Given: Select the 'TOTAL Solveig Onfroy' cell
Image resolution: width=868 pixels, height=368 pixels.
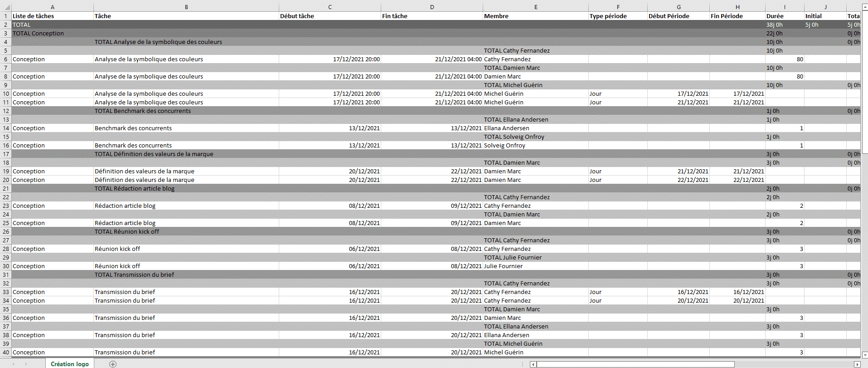Looking at the screenshot, I should [x=536, y=137].
